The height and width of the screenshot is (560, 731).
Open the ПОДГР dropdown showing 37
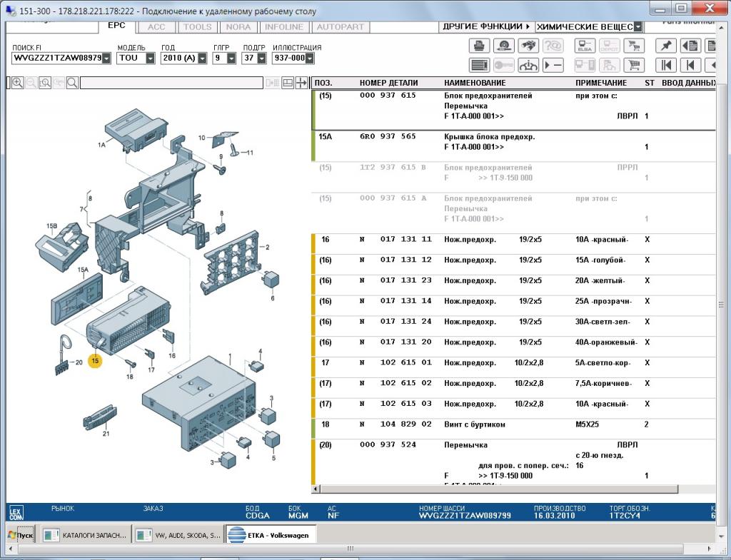tap(261, 58)
